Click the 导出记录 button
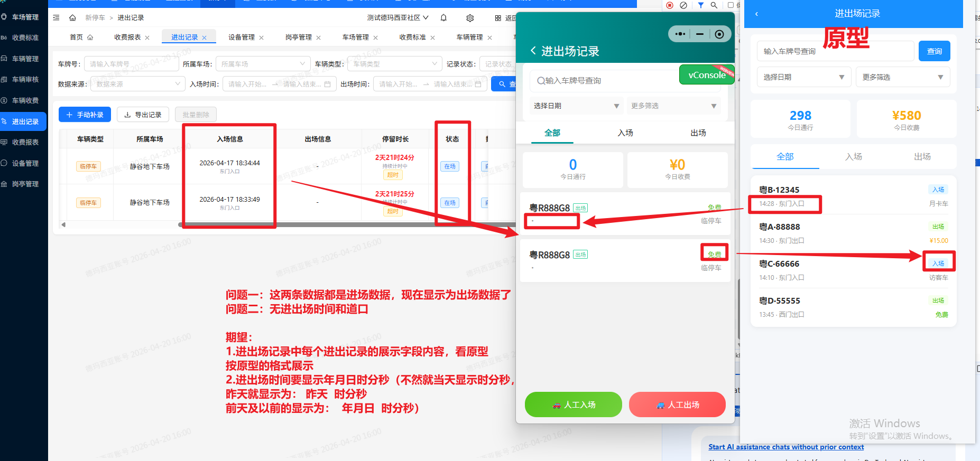The height and width of the screenshot is (461, 980). (x=143, y=115)
